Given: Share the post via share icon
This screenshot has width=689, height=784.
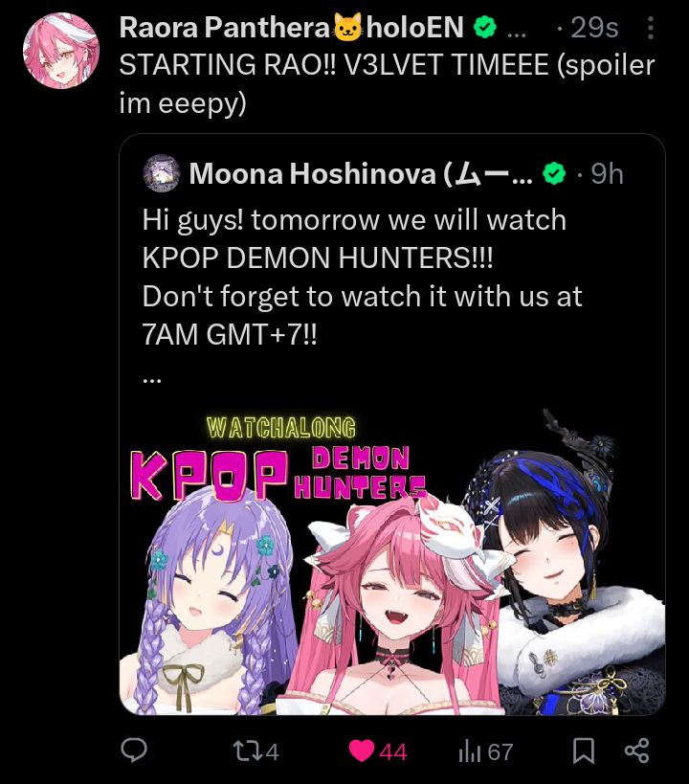Looking at the screenshot, I should (x=637, y=750).
